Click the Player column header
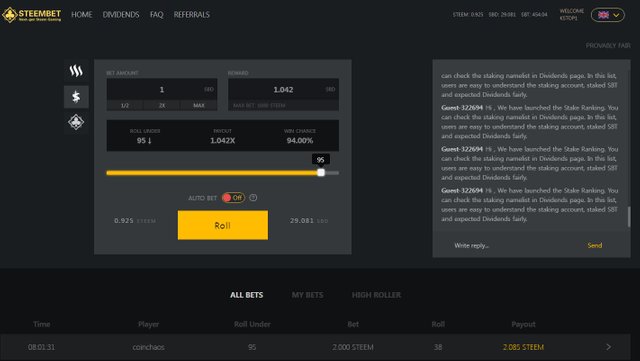Screen dimensions: 640x361 tap(149, 324)
